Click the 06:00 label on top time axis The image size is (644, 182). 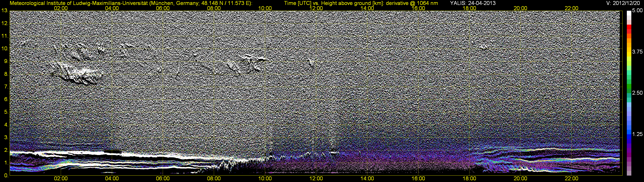pos(163,8)
